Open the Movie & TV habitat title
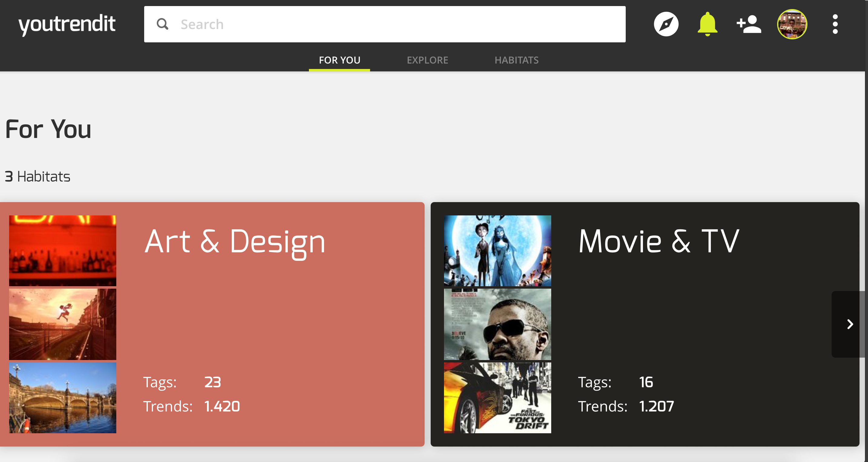Image resolution: width=868 pixels, height=462 pixels. (x=659, y=241)
